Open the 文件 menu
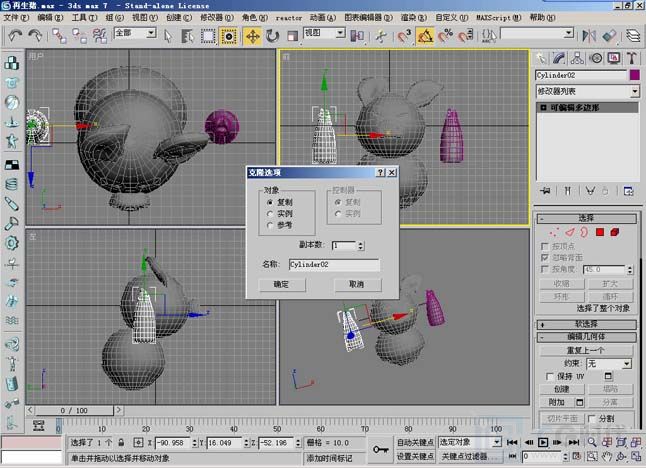The image size is (646, 468). point(16,18)
